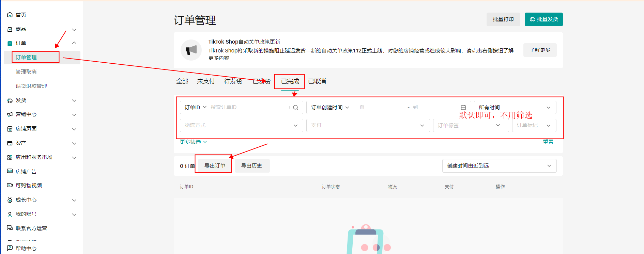644x254 pixels.
Task: Click the 导出订单 button
Action: (x=215, y=166)
